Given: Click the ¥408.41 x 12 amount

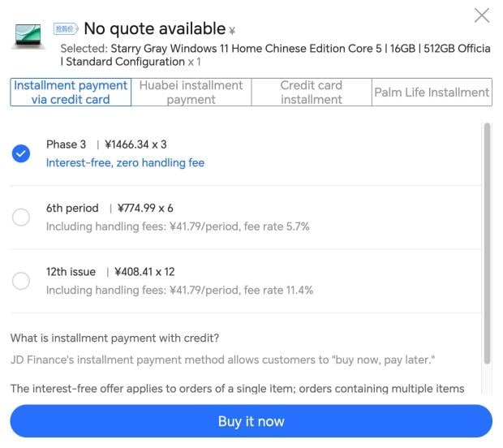Looking at the screenshot, I should tap(144, 272).
